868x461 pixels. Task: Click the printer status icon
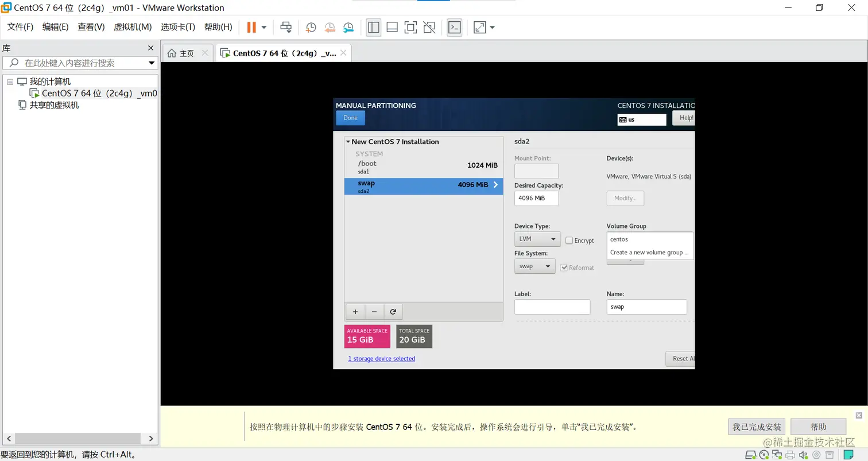[790, 455]
